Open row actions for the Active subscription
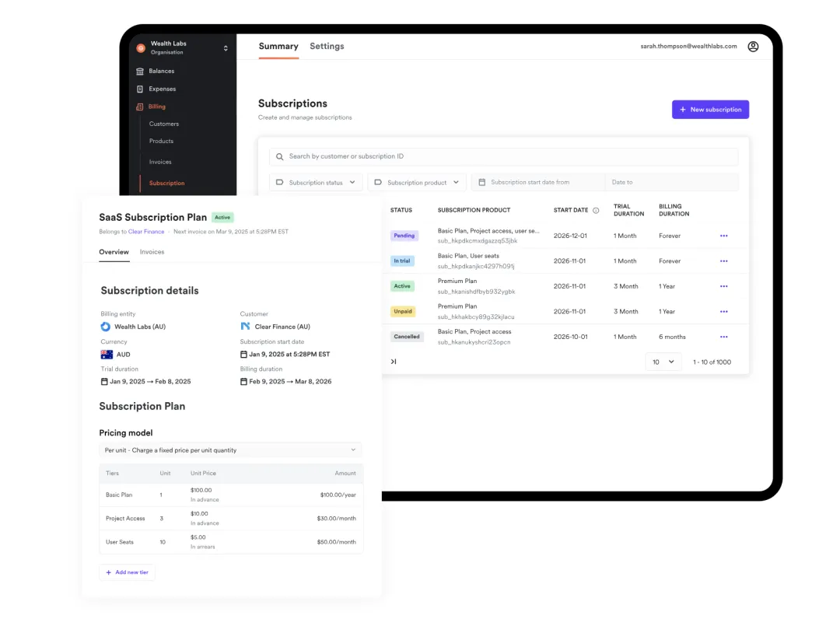This screenshot has width=840, height=619. pos(724,286)
